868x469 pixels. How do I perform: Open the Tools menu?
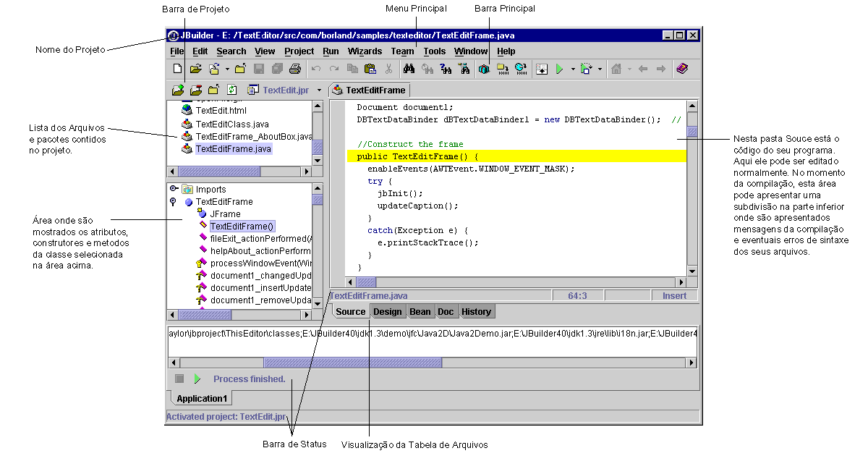click(435, 51)
